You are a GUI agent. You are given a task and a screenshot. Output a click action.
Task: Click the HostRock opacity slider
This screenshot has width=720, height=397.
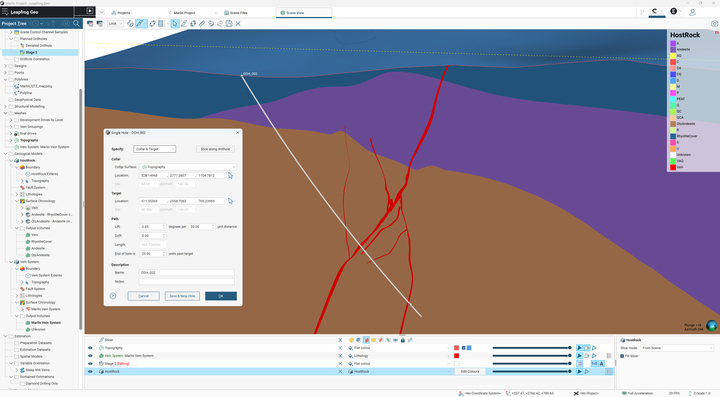click(x=532, y=371)
